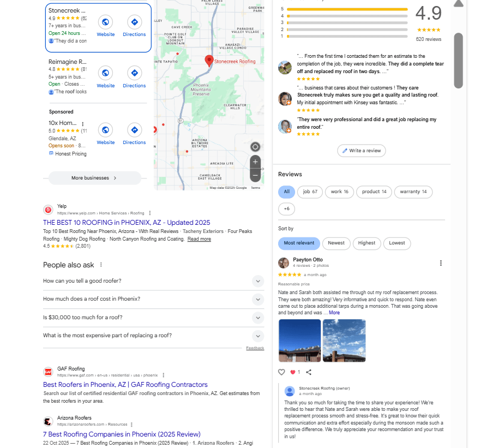Click the Write a review button
492x448 pixels.
361,151
